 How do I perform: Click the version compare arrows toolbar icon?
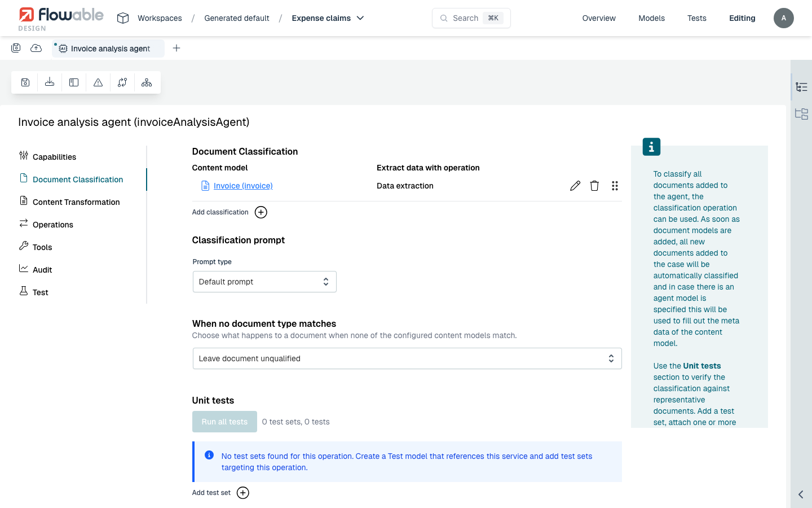tap(122, 82)
